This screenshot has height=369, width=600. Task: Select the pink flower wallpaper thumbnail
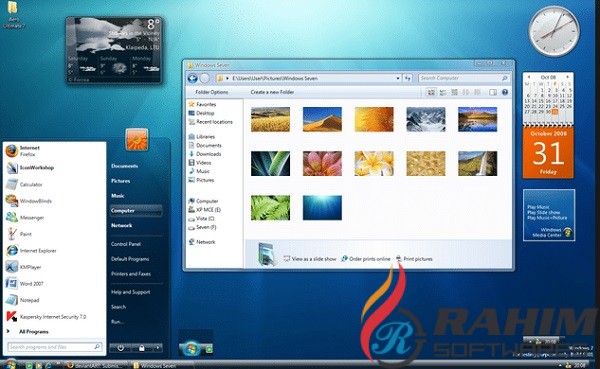[322, 163]
